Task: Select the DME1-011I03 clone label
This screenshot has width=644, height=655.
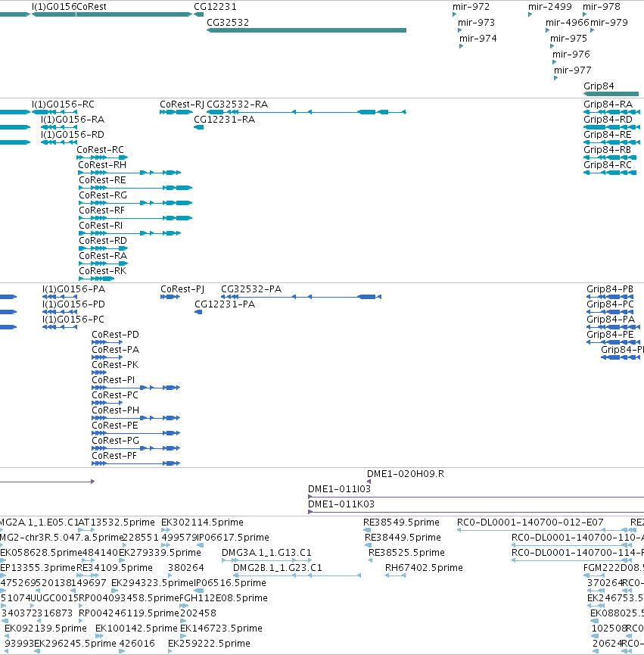Action: [x=339, y=488]
